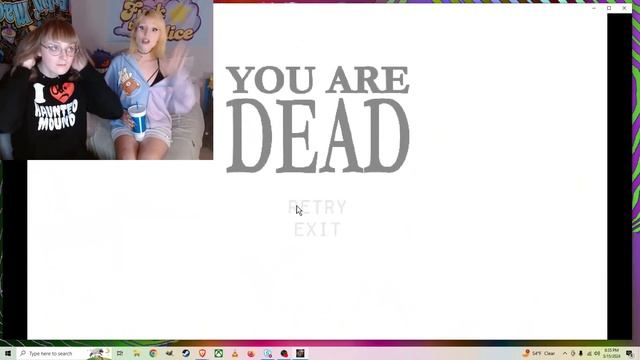Open Task View on the taskbar
This screenshot has height=360, width=640.
tap(120, 353)
